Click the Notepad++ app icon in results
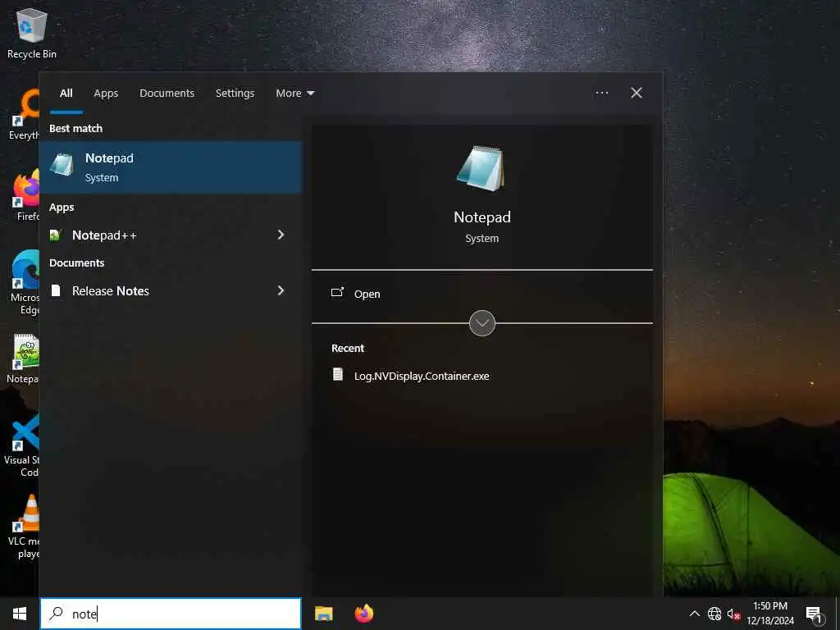Image resolution: width=840 pixels, height=630 pixels. pyautogui.click(x=55, y=235)
